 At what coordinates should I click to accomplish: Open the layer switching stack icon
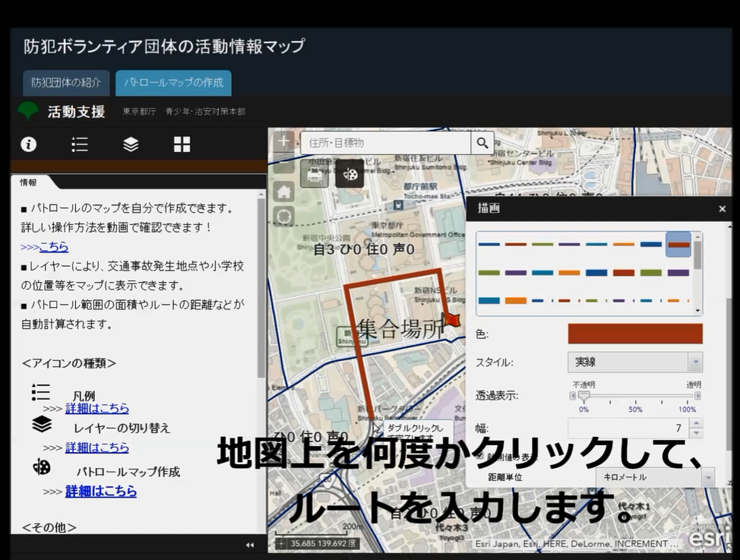coord(131,144)
